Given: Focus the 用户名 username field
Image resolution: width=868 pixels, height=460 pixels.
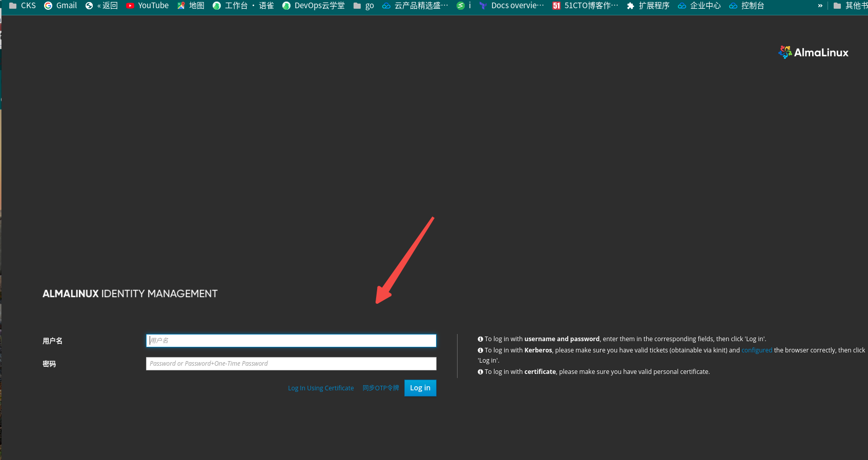Looking at the screenshot, I should (x=291, y=341).
